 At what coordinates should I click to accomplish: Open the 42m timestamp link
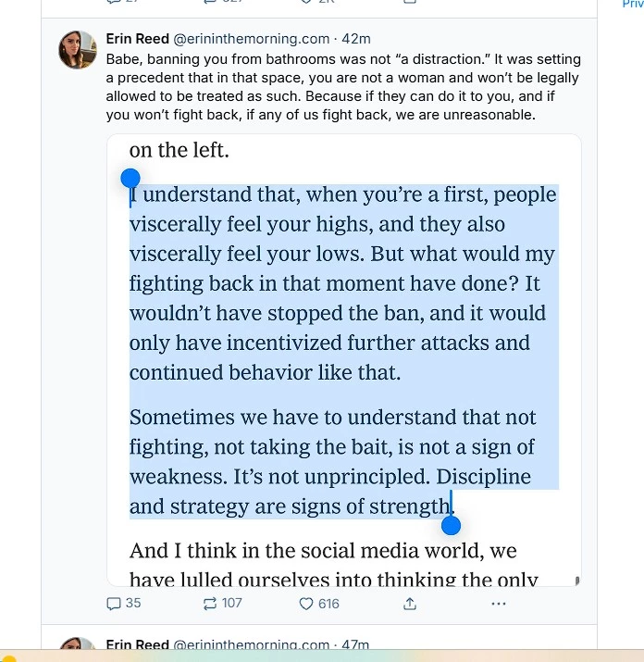[x=357, y=39]
